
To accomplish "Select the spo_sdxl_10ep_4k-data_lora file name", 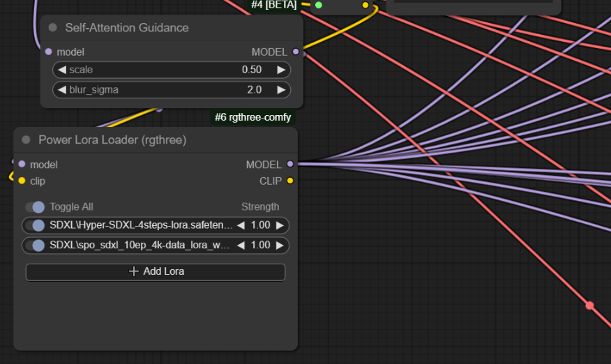I will tap(139, 245).
